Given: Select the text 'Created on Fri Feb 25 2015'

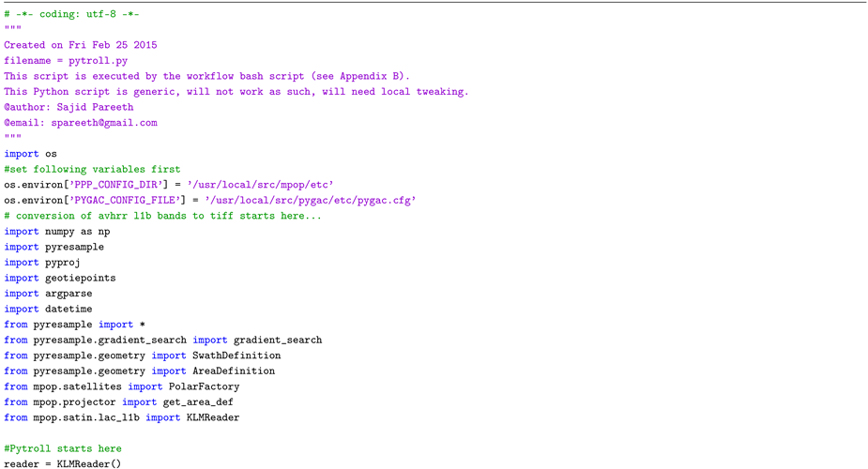Looking at the screenshot, I should (x=81, y=45).
